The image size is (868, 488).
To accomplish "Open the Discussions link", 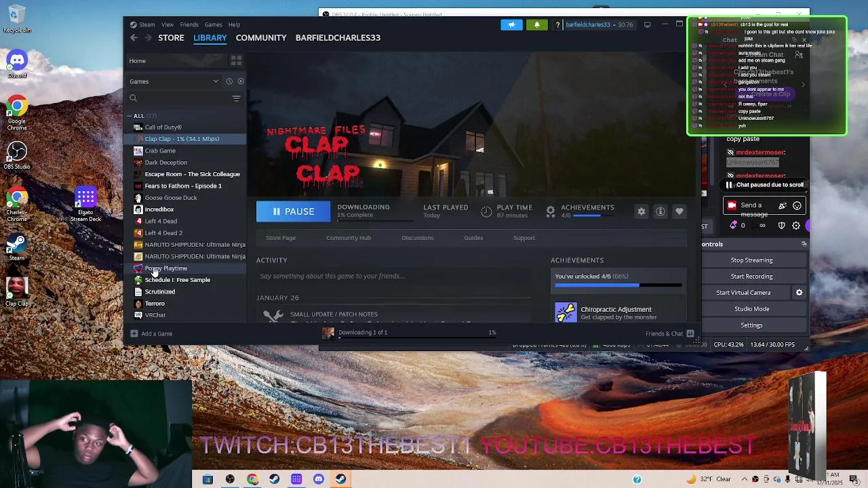I will (417, 238).
